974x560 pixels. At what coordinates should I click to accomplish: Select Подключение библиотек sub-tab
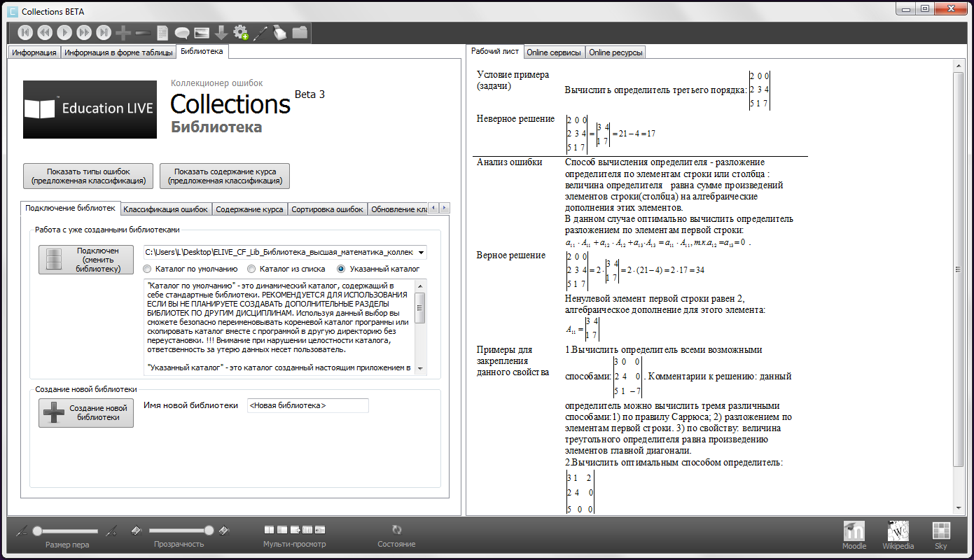(70, 208)
